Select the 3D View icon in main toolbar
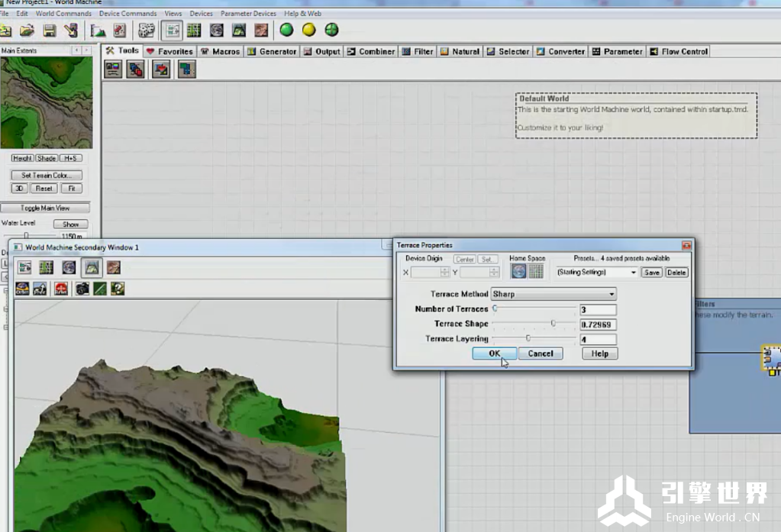781x532 pixels. (x=239, y=31)
